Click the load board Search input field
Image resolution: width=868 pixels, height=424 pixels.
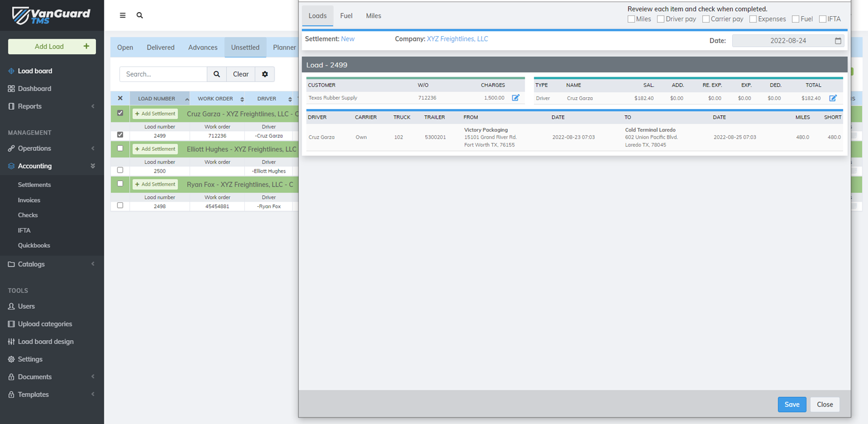[x=163, y=74]
